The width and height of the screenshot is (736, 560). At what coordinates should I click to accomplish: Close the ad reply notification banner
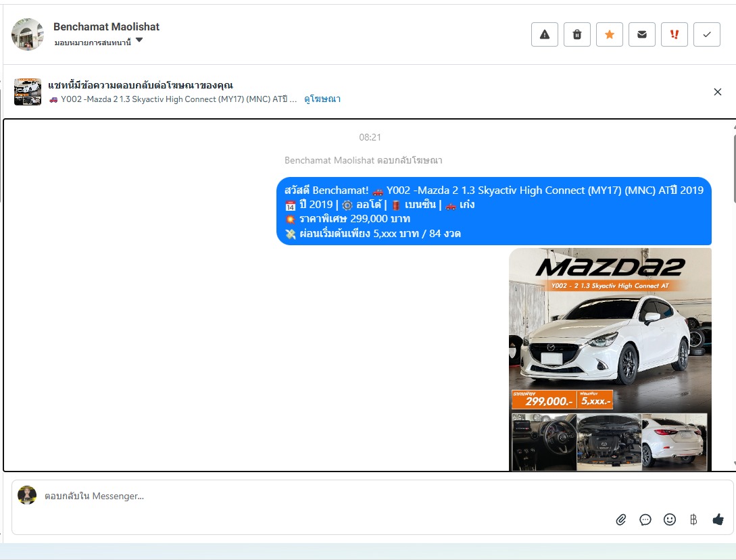pos(717,92)
